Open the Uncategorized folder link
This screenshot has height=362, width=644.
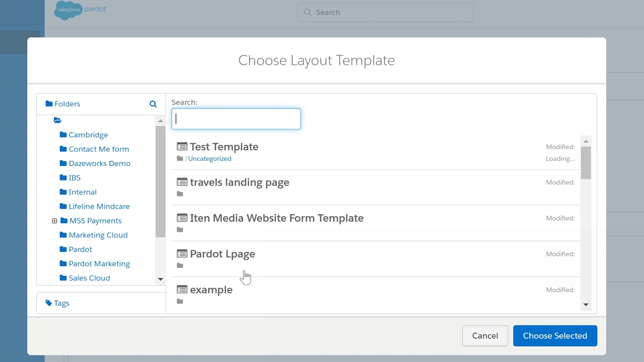tap(210, 159)
